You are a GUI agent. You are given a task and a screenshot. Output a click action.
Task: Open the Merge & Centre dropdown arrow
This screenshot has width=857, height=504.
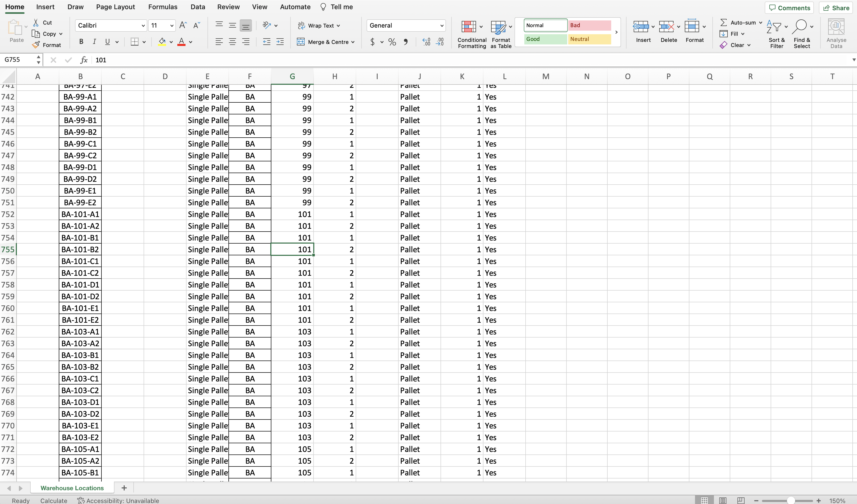point(353,42)
